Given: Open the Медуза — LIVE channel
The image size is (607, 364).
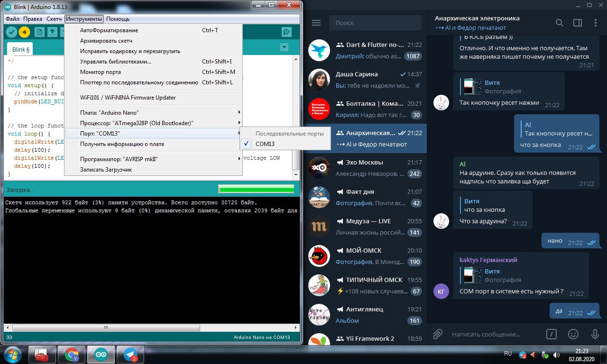Looking at the screenshot, I should click(x=366, y=227).
